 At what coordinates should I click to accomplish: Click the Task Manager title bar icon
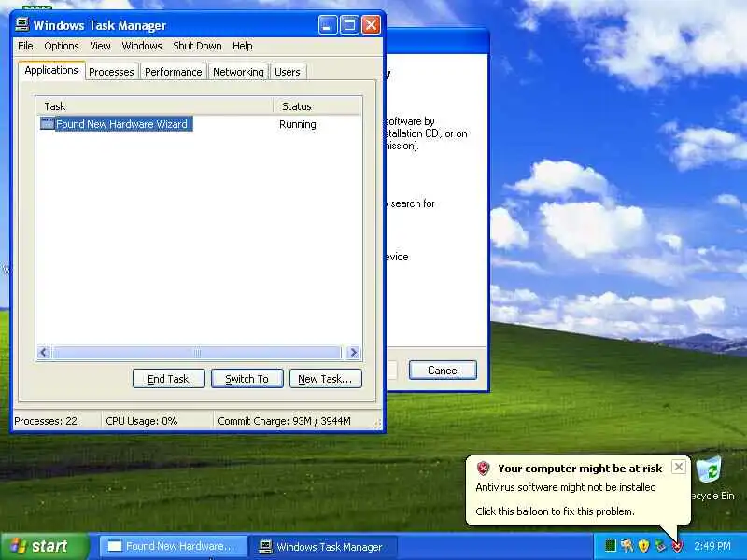[21, 24]
